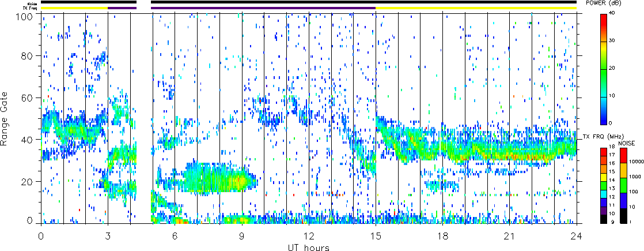Image resolution: width=644 pixels, height=251 pixels.
Task: Select the "POWER (dB)" colorbar title
Action: click(605, 3)
